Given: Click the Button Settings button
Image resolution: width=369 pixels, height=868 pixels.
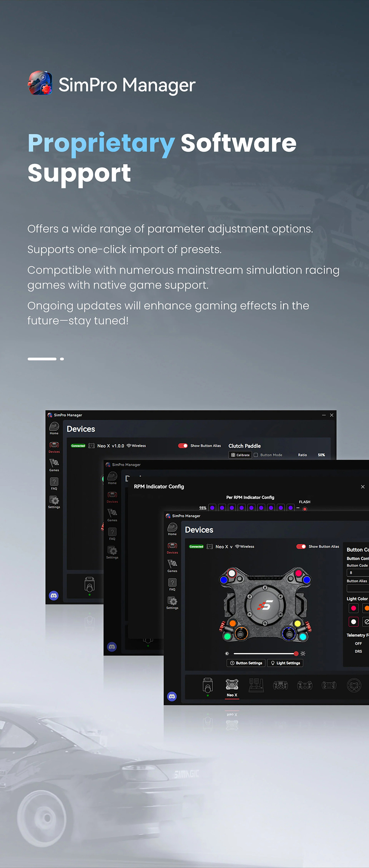Looking at the screenshot, I should 246,663.
